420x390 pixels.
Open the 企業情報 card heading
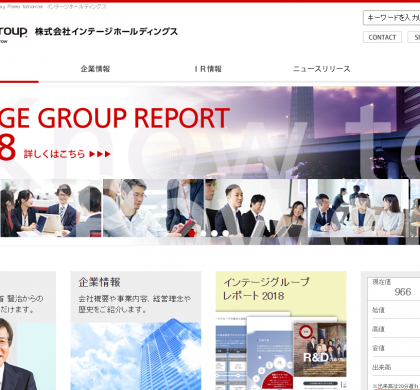99,282
